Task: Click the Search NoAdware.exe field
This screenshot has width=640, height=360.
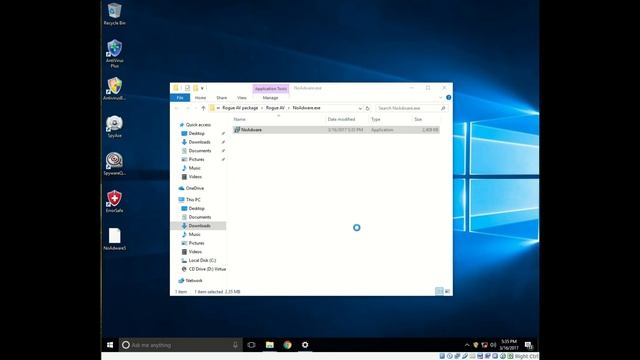Action: click(411, 108)
